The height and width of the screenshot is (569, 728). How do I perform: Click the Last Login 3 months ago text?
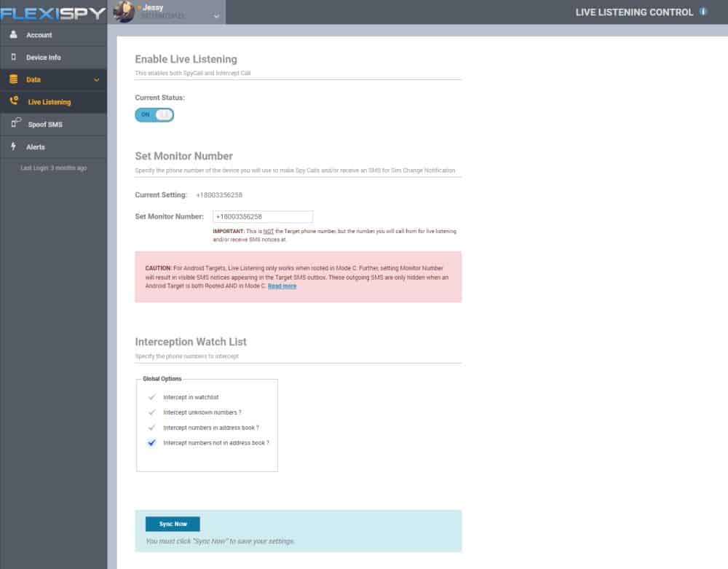coord(53,168)
